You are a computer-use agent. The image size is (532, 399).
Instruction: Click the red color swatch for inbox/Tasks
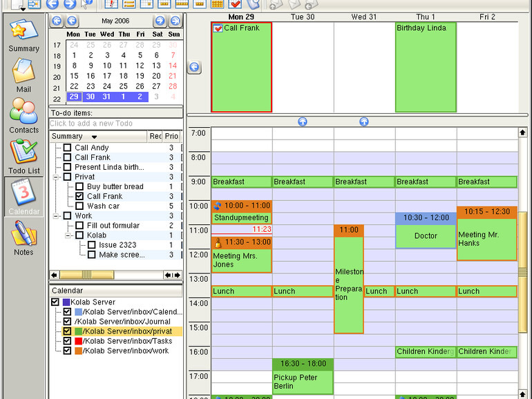[78, 341]
